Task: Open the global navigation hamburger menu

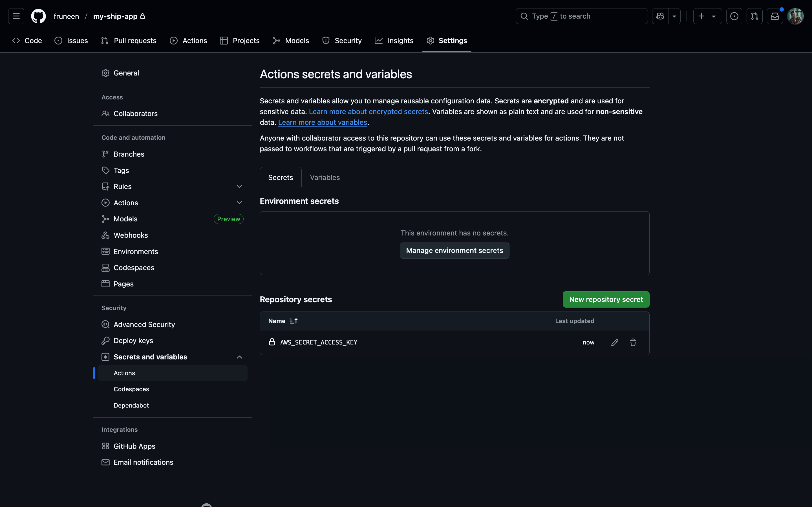Action: (16, 16)
